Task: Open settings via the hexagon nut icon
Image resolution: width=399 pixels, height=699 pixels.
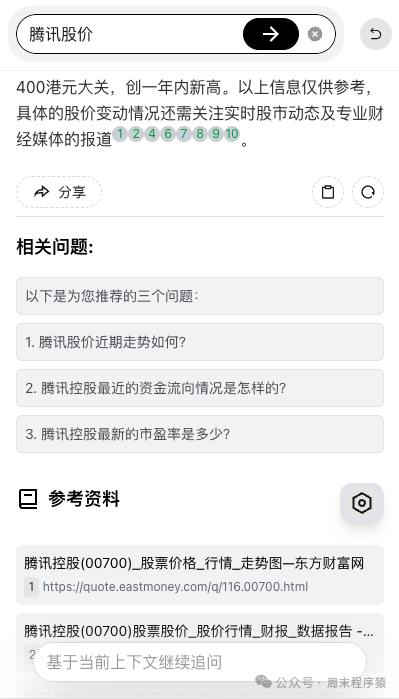Action: [x=362, y=503]
